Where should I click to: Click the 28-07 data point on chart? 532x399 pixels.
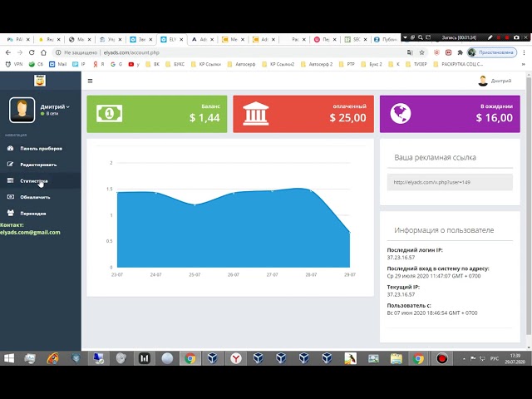click(x=311, y=190)
